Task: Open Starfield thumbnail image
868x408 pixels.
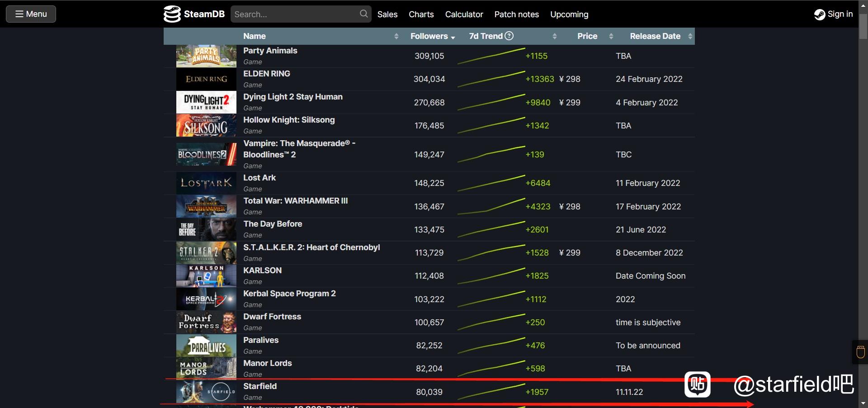Action: click(206, 392)
